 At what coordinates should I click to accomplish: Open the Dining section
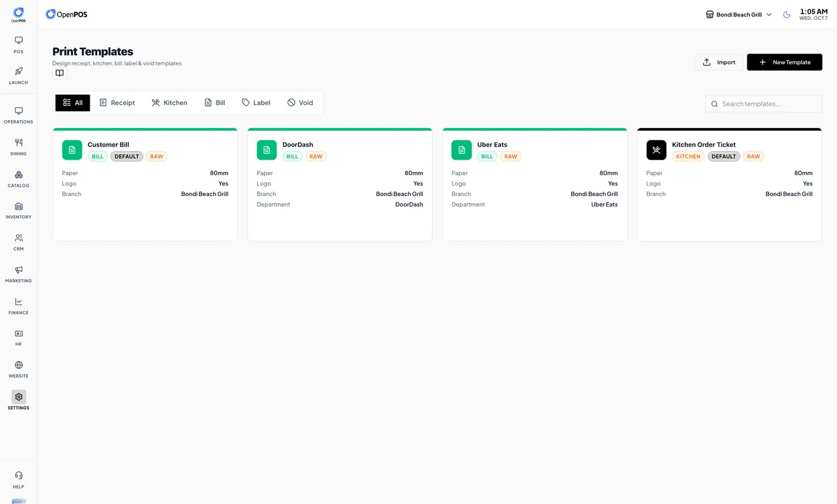(x=18, y=147)
